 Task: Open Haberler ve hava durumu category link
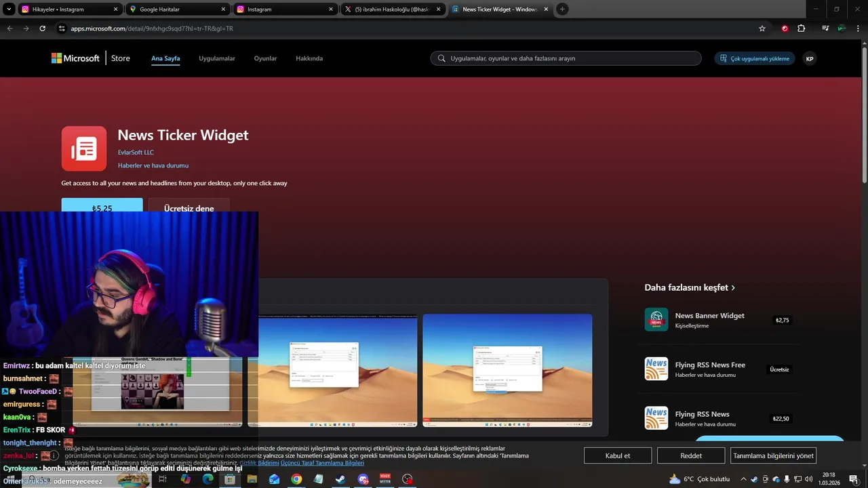153,165
